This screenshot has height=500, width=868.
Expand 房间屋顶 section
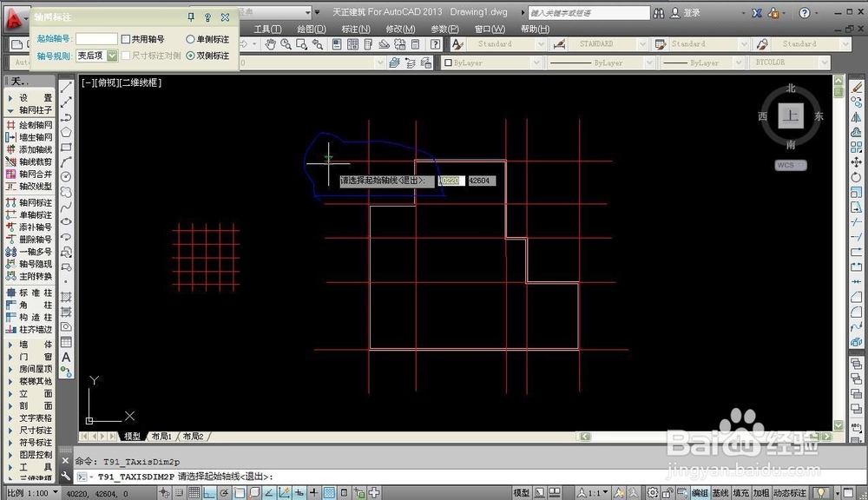(x=30, y=369)
